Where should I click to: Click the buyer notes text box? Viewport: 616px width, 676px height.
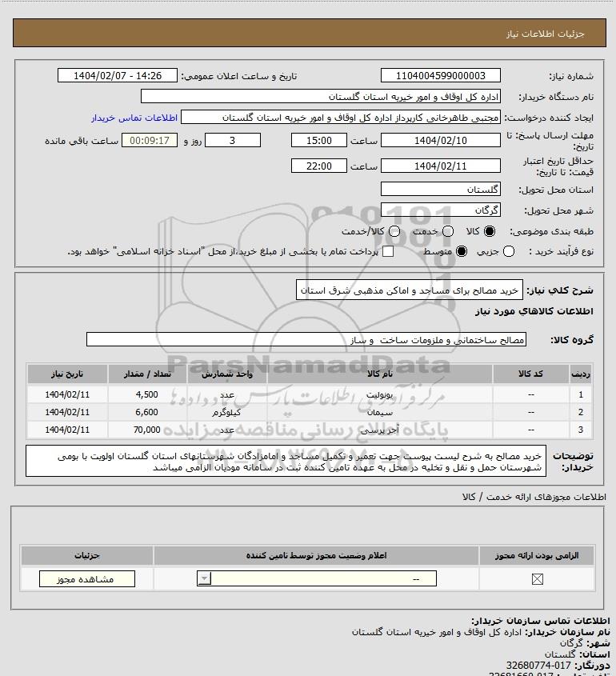[x=286, y=462]
